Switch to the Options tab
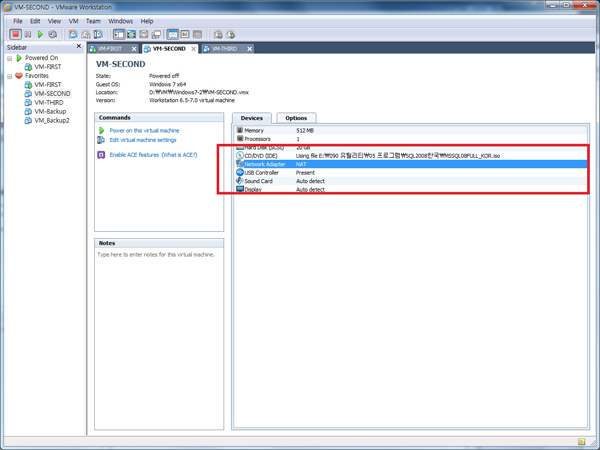600x450 pixels. [x=296, y=118]
